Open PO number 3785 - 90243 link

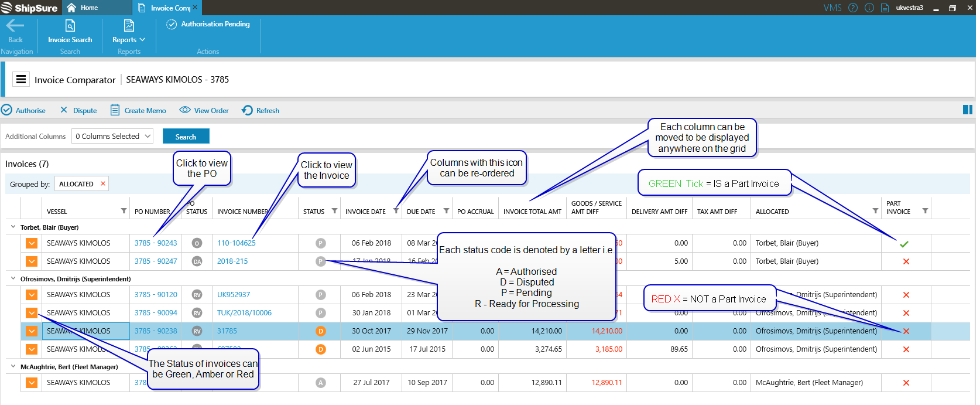pos(156,243)
